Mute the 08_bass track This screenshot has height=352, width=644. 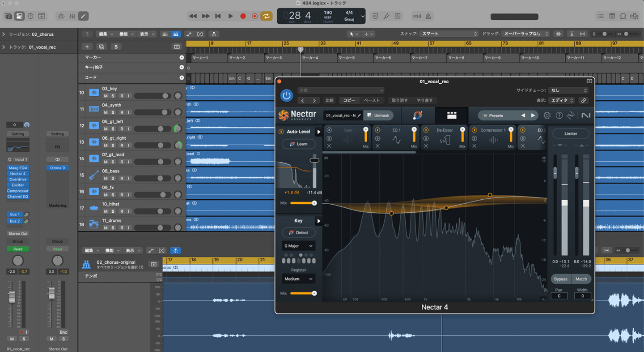point(106,178)
